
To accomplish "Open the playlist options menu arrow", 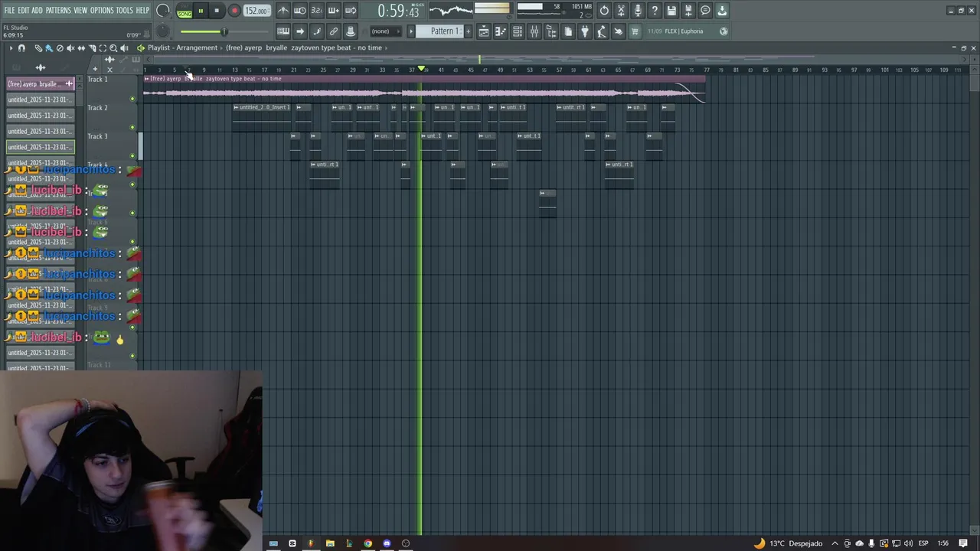I will coord(11,48).
